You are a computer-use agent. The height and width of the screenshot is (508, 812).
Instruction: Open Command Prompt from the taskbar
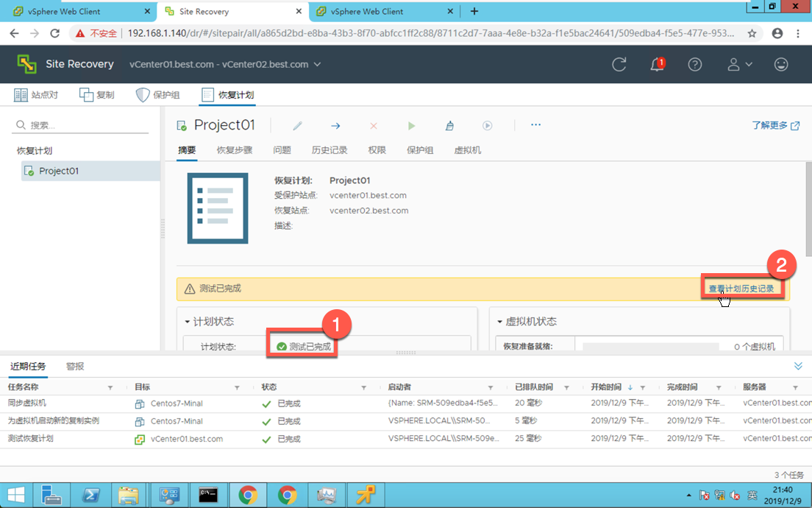(x=208, y=495)
